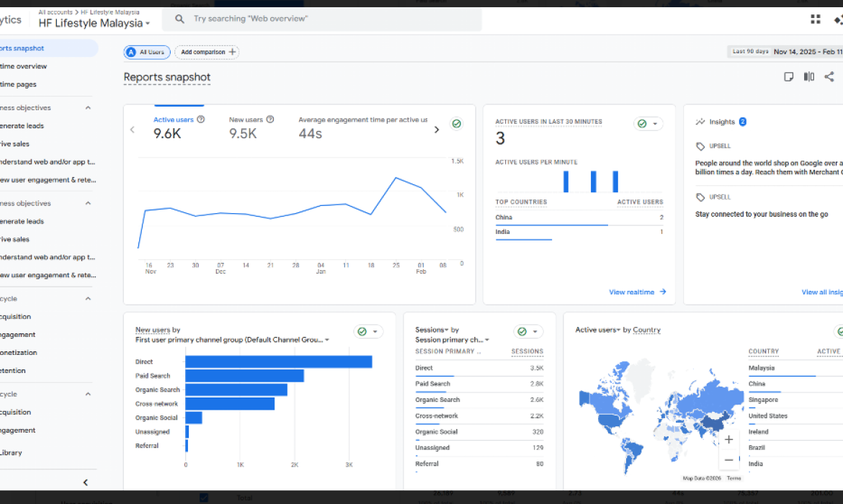Zoom in on world map with plus button

(728, 438)
